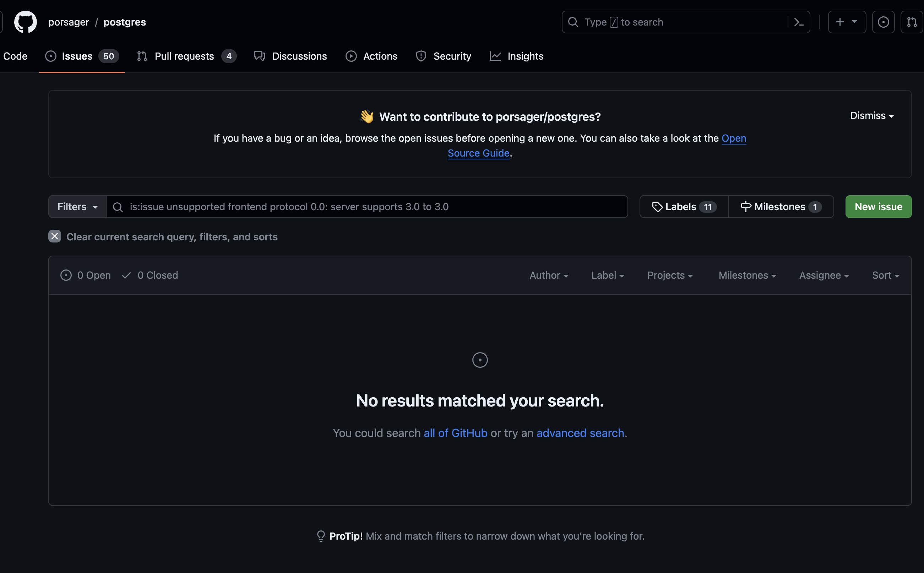Click the 0 Closed issues filter

click(x=150, y=275)
